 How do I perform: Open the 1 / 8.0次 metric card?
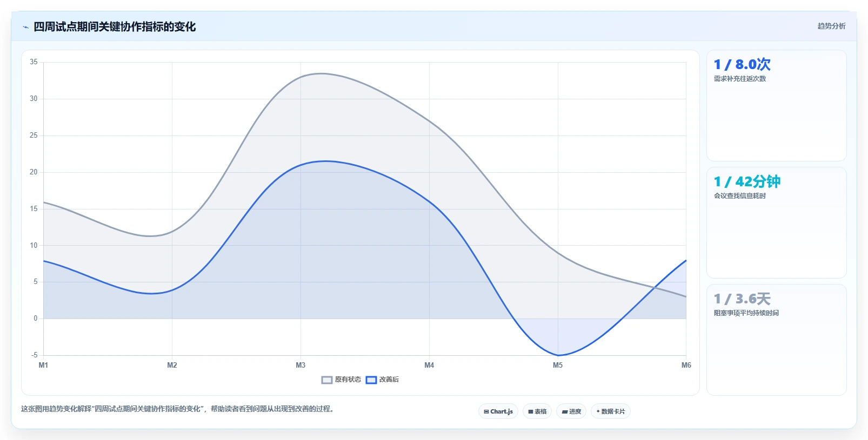(x=776, y=105)
